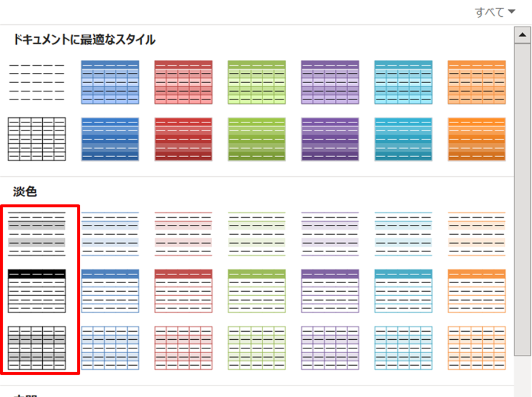Click the scrollbar up arrow

click(x=524, y=35)
